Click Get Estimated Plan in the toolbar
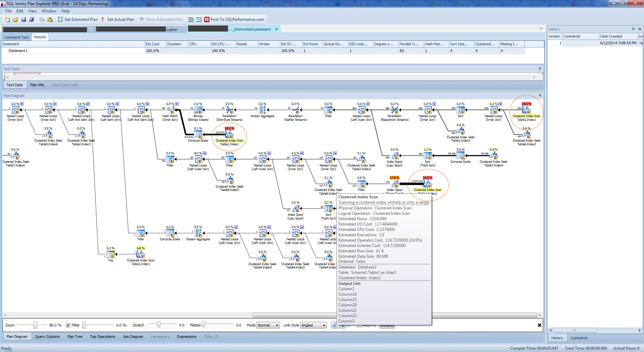 [78, 19]
